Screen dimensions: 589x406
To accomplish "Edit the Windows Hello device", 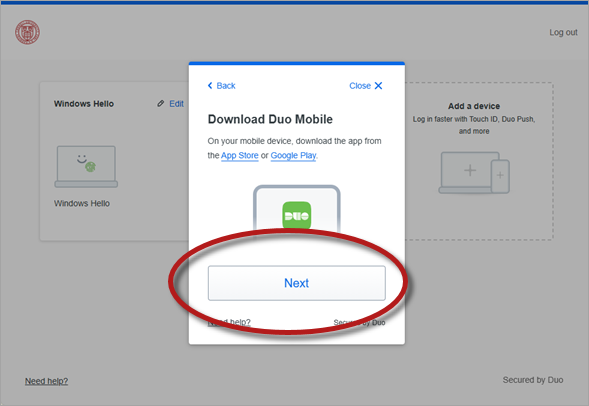I will pyautogui.click(x=176, y=104).
